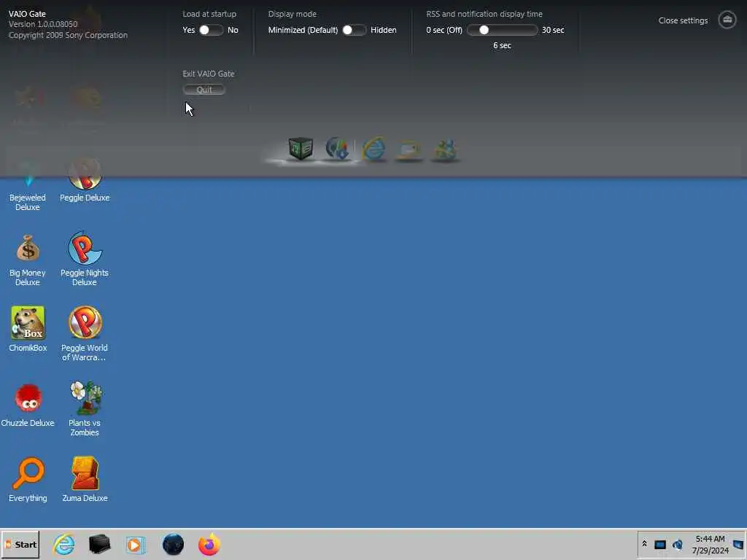Image resolution: width=747 pixels, height=560 pixels.
Task: Open the dark globe browser in the taskbar
Action: coord(173,544)
